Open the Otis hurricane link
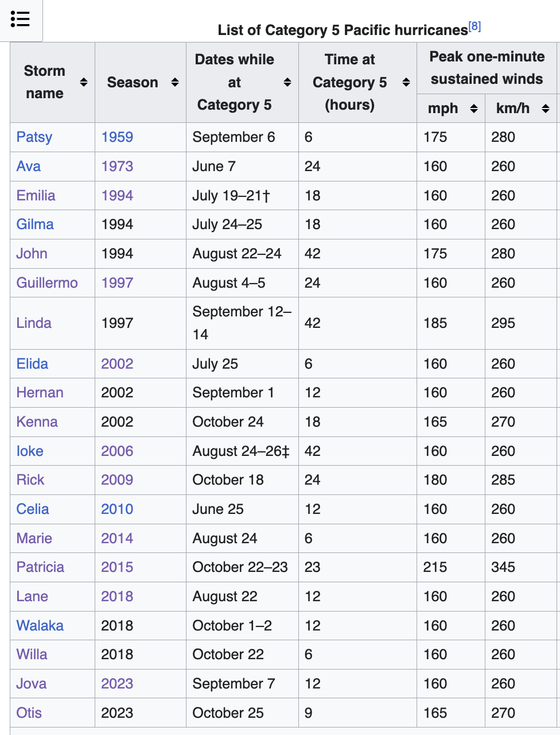 pyautogui.click(x=29, y=713)
